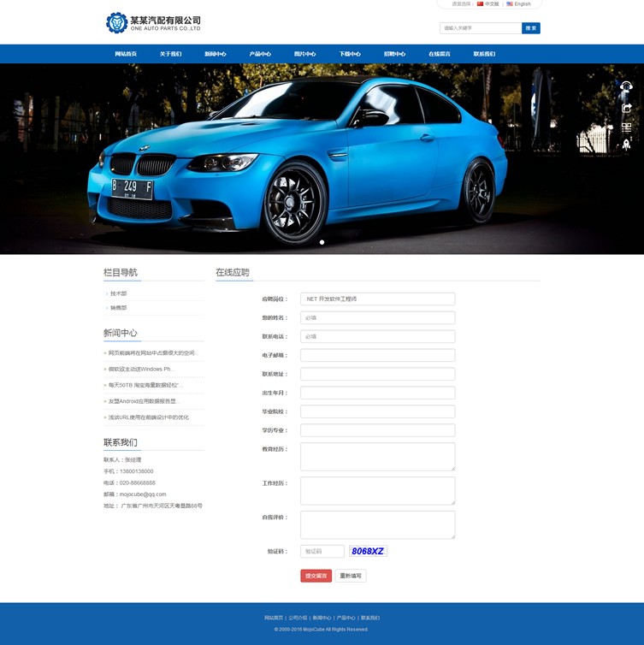Click the 教育经历 education textarea
This screenshot has height=645, width=644.
[x=377, y=457]
